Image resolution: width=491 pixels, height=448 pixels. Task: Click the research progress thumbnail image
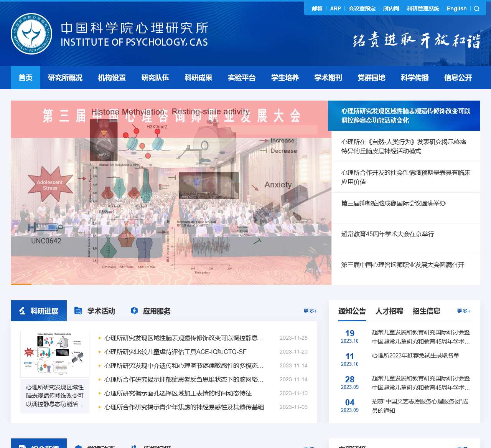[55, 354]
